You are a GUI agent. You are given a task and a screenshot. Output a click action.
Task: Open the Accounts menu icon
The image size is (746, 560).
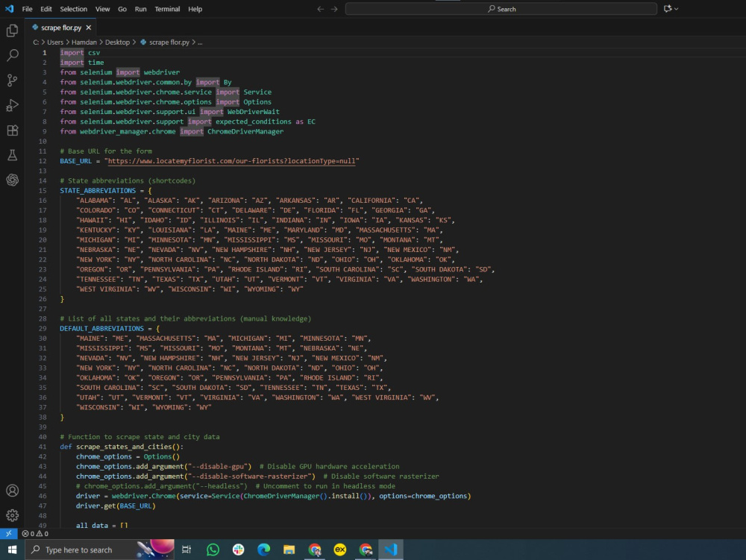pyautogui.click(x=13, y=491)
